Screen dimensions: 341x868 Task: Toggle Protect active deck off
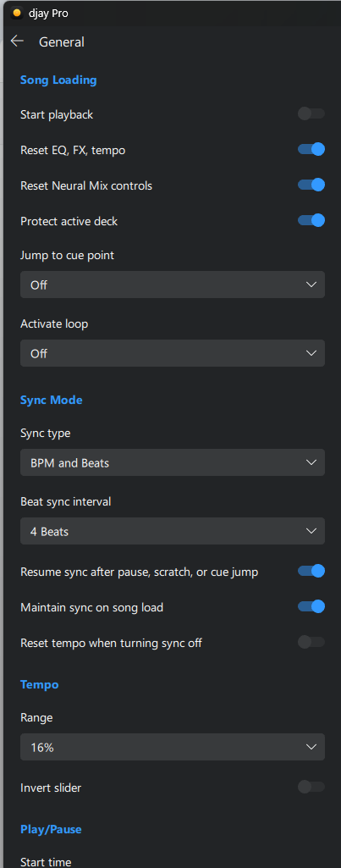tap(311, 220)
